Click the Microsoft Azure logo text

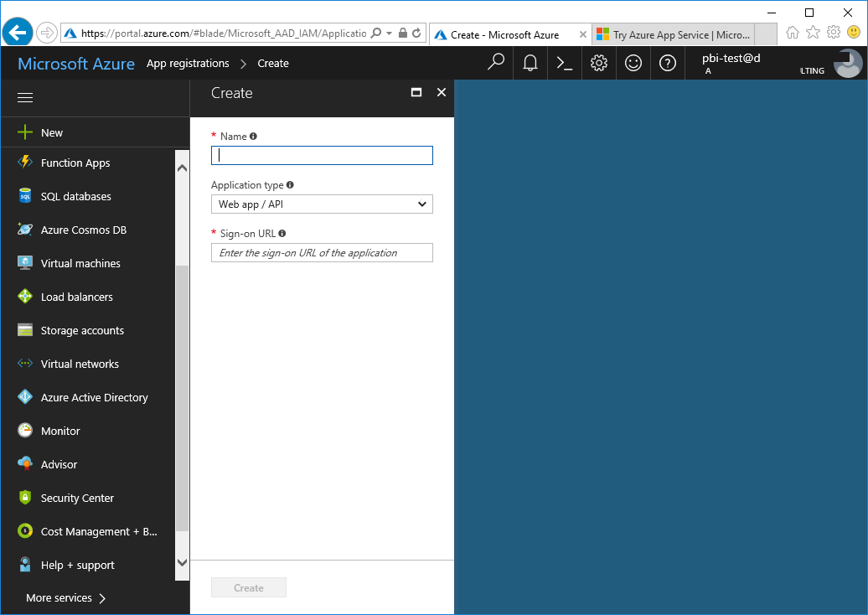tap(76, 64)
